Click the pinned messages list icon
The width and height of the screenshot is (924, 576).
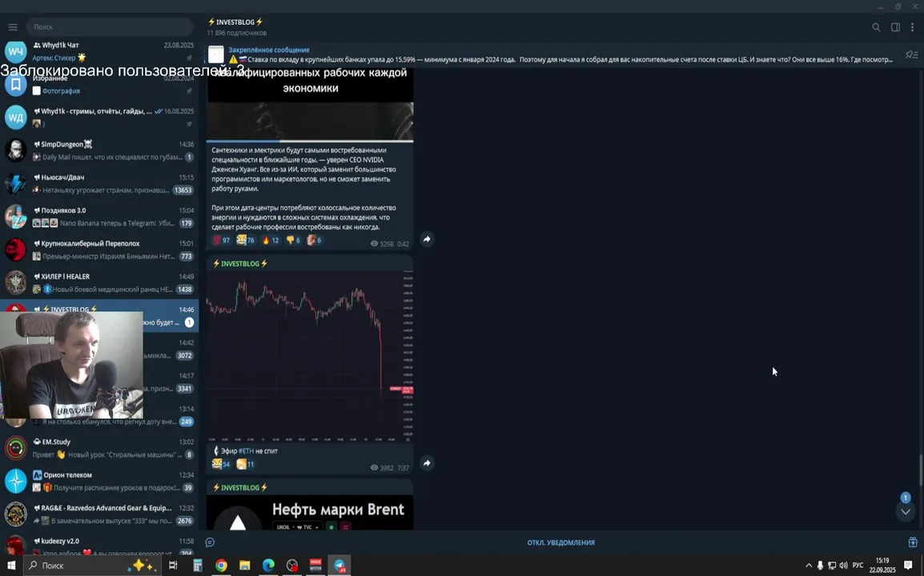pyautogui.click(x=912, y=54)
